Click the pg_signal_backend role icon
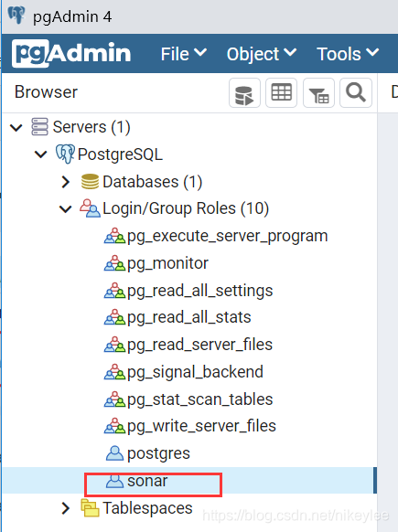This screenshot has height=532, width=398. (x=114, y=372)
